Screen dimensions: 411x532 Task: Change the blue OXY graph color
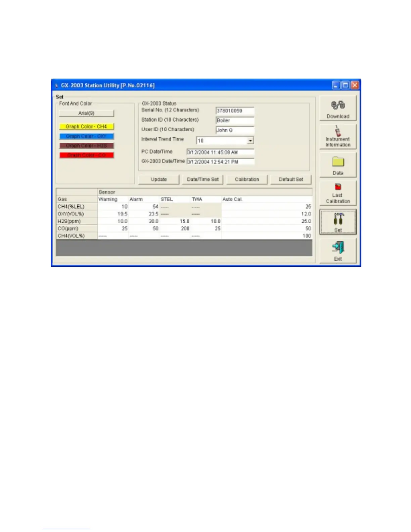(87, 136)
